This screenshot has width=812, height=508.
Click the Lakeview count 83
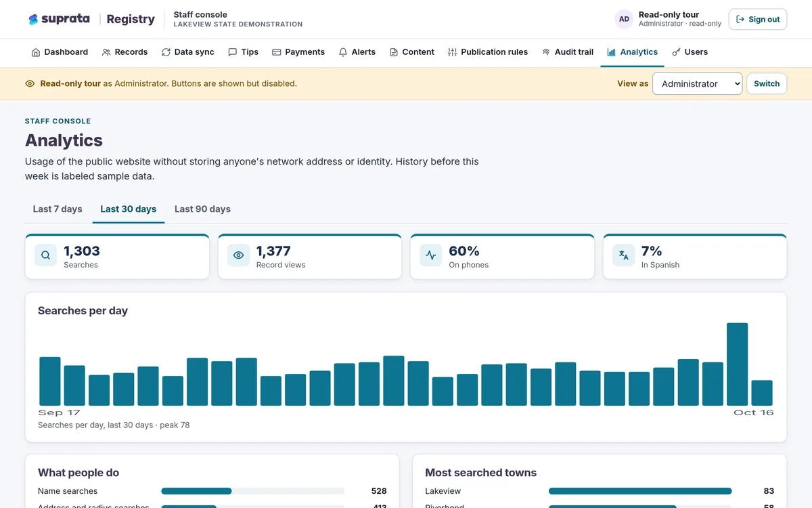pos(769,491)
